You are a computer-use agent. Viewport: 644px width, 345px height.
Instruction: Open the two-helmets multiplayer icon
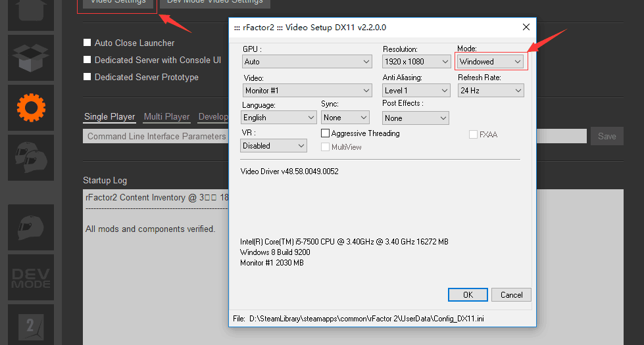click(31, 158)
